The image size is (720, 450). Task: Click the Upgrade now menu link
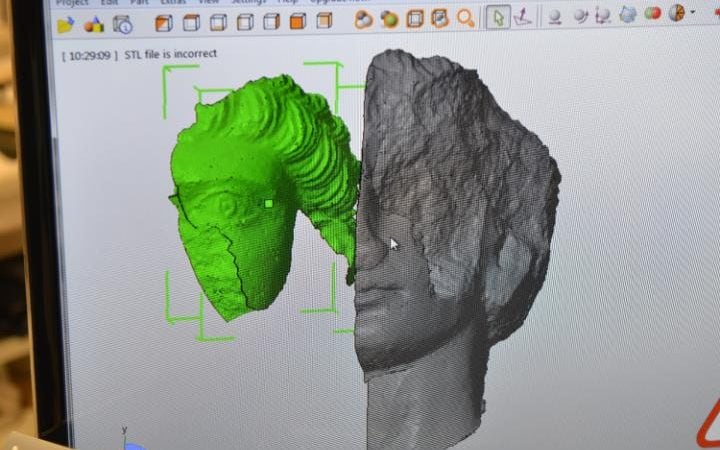[x=330, y=2]
